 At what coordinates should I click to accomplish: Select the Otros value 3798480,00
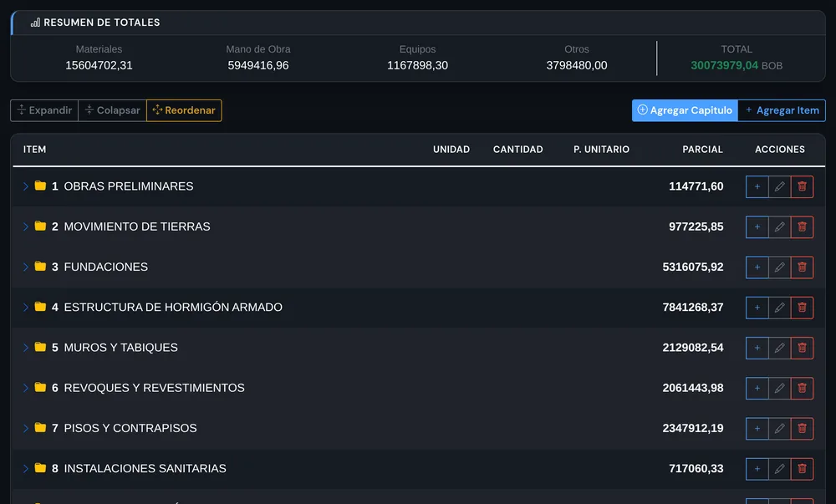point(576,65)
